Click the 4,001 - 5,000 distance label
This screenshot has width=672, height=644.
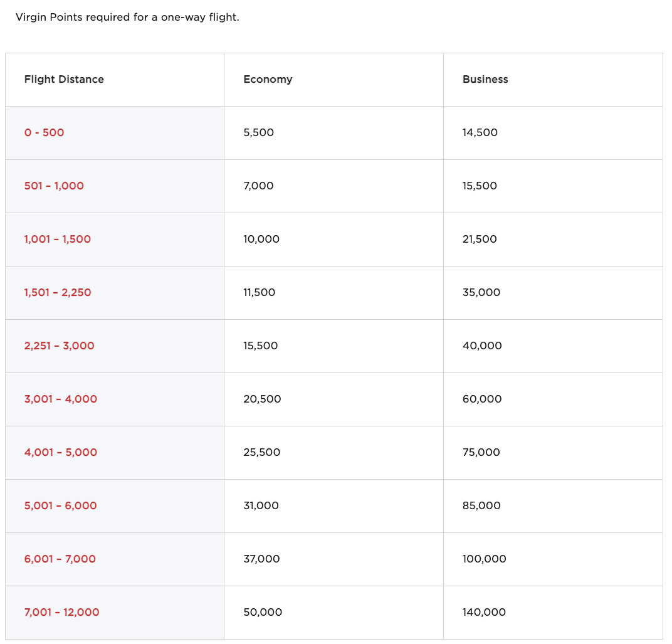(61, 453)
